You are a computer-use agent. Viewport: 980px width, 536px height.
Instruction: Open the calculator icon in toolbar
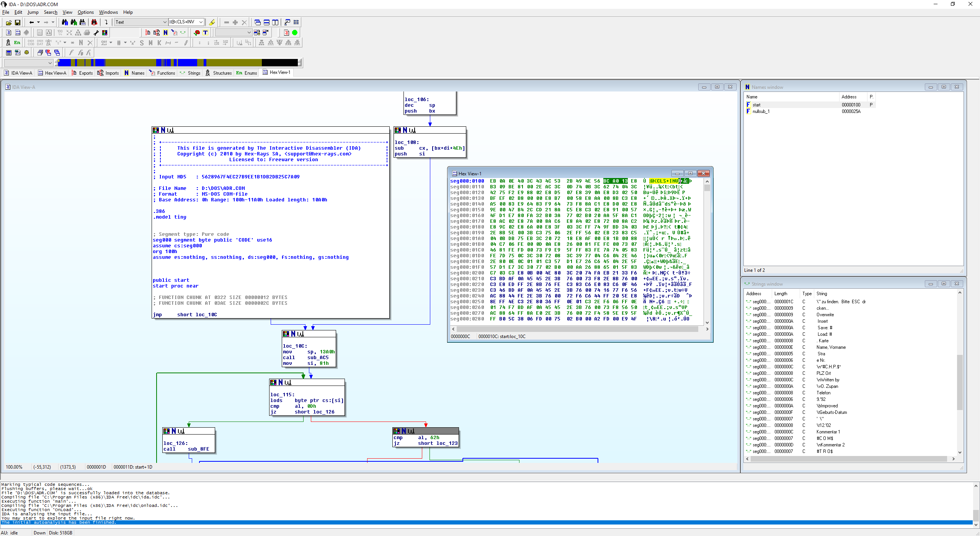click(x=8, y=53)
